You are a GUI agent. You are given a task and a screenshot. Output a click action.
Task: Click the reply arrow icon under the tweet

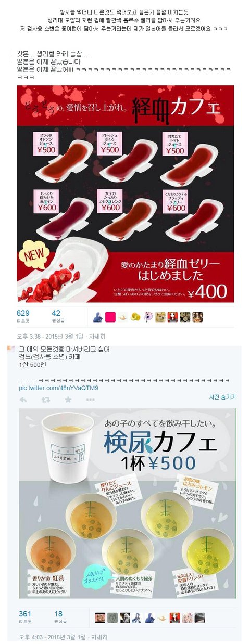(23, 400)
